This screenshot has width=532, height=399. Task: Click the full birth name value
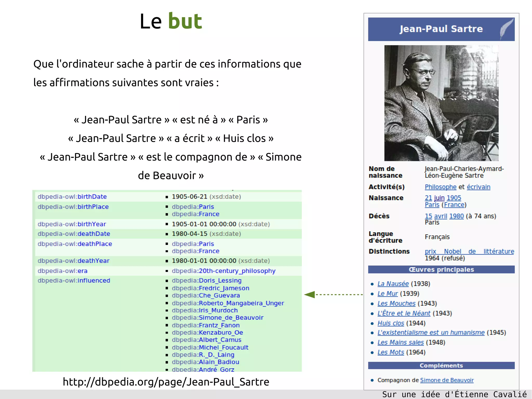pos(464,172)
